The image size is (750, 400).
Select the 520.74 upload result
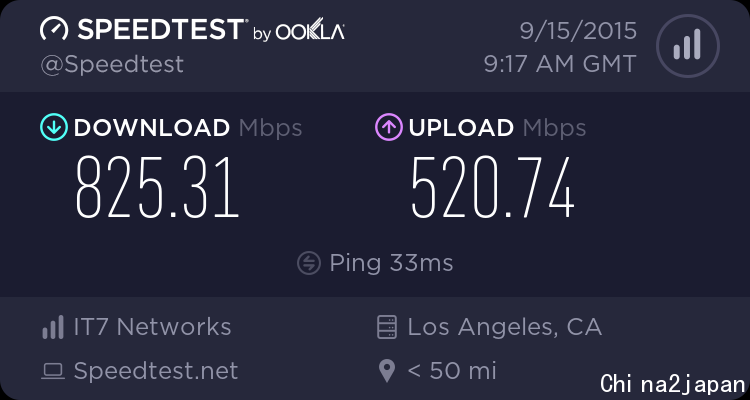click(x=493, y=188)
